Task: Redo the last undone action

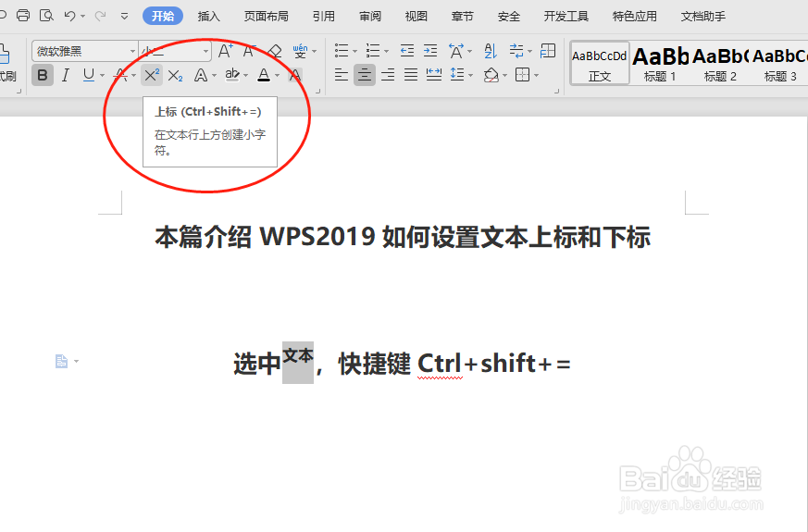Action: 101,16
